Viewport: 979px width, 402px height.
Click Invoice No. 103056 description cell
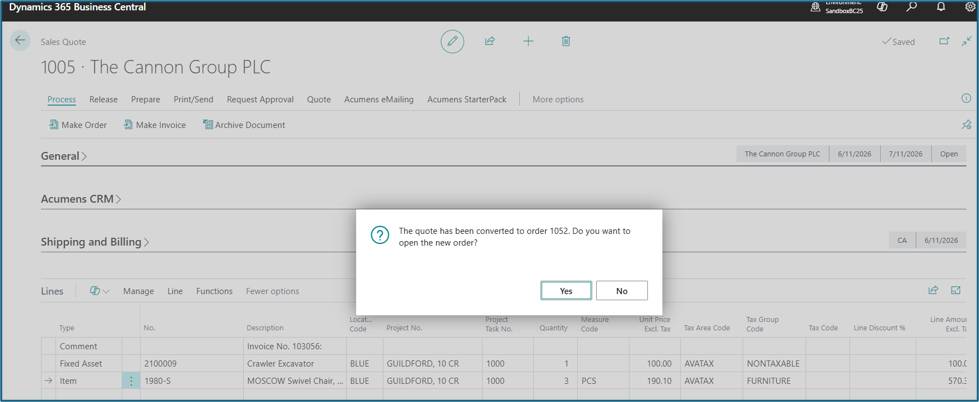click(295, 346)
